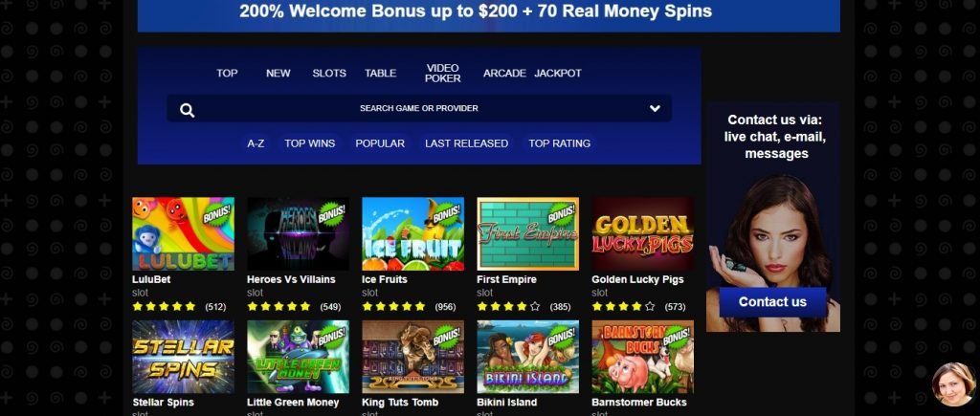Screen dimensions: 980x416
Task: Open the live chat avatar bubble
Action: click(x=953, y=384)
